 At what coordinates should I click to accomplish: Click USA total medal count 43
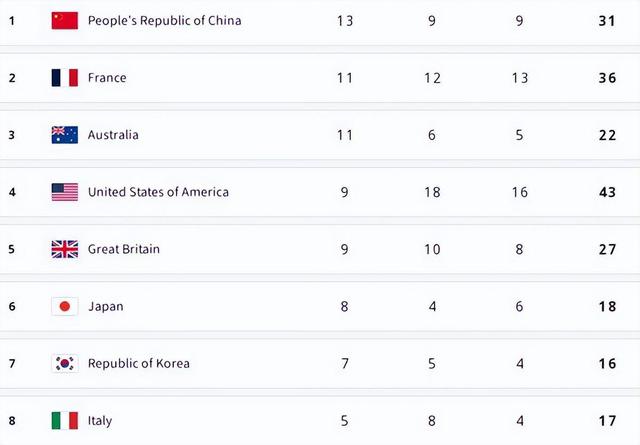pyautogui.click(x=607, y=192)
